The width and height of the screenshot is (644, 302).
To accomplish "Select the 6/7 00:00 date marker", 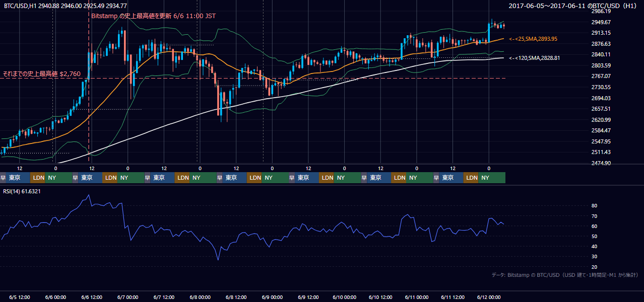I will 128,297.
